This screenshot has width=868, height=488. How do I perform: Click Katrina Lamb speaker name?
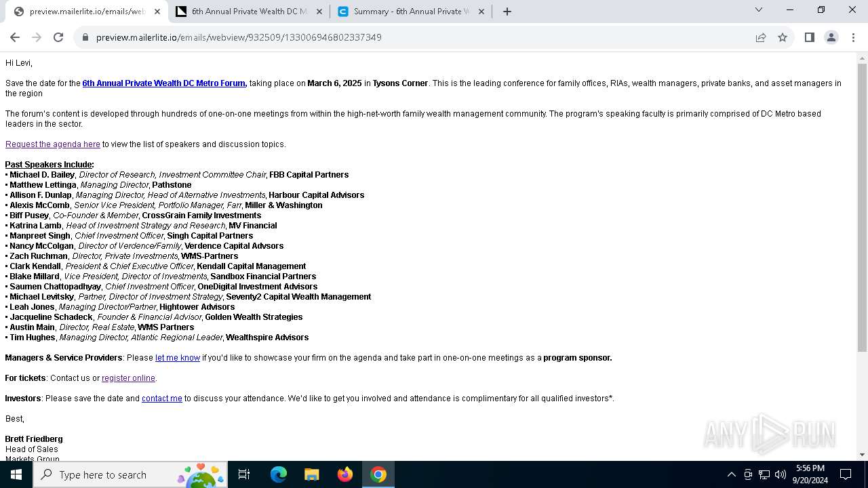[x=35, y=226]
